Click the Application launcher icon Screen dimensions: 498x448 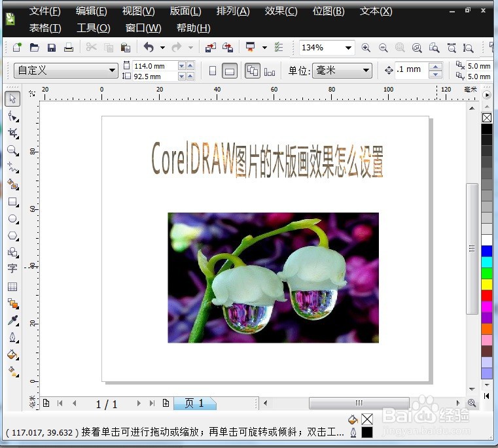(x=250, y=47)
